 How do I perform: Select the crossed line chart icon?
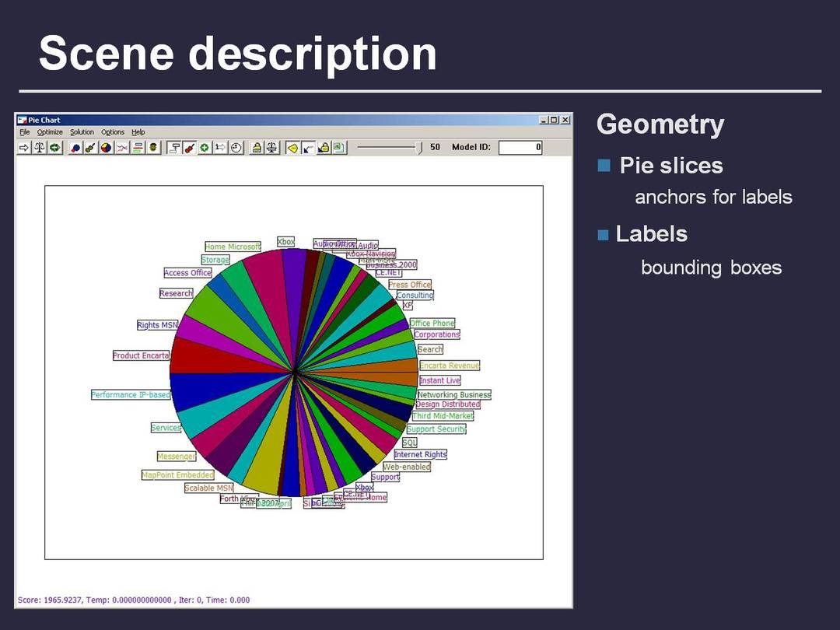coord(122,147)
